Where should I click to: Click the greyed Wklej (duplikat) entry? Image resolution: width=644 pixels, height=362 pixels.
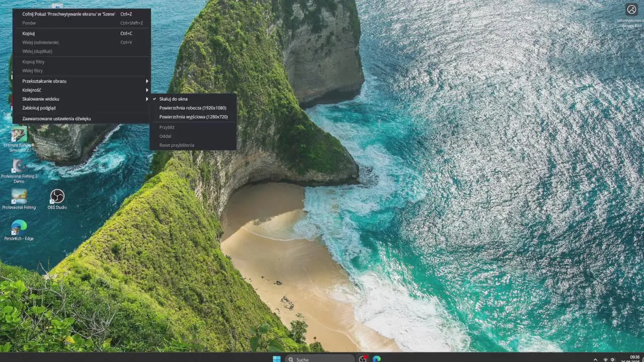click(x=82, y=51)
